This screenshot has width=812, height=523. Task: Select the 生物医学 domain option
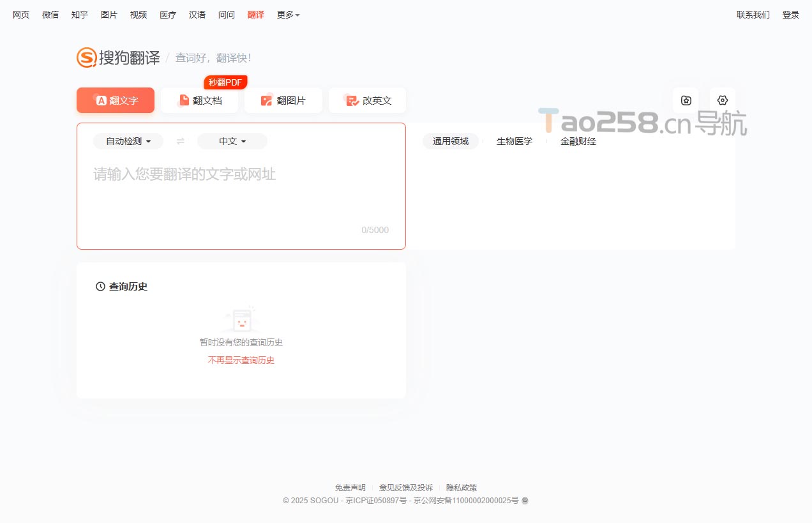(x=515, y=141)
